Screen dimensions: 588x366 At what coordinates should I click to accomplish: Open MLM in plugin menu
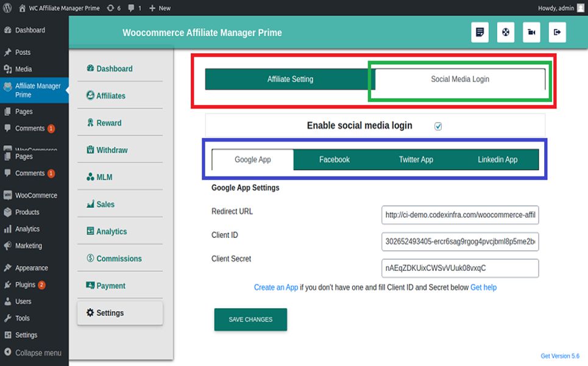(x=99, y=177)
